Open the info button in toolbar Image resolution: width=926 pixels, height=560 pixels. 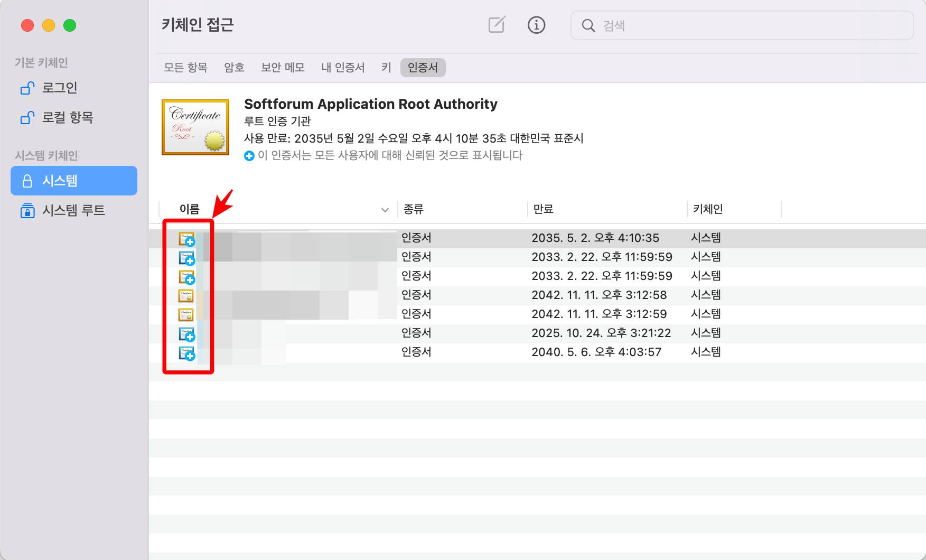pos(536,25)
